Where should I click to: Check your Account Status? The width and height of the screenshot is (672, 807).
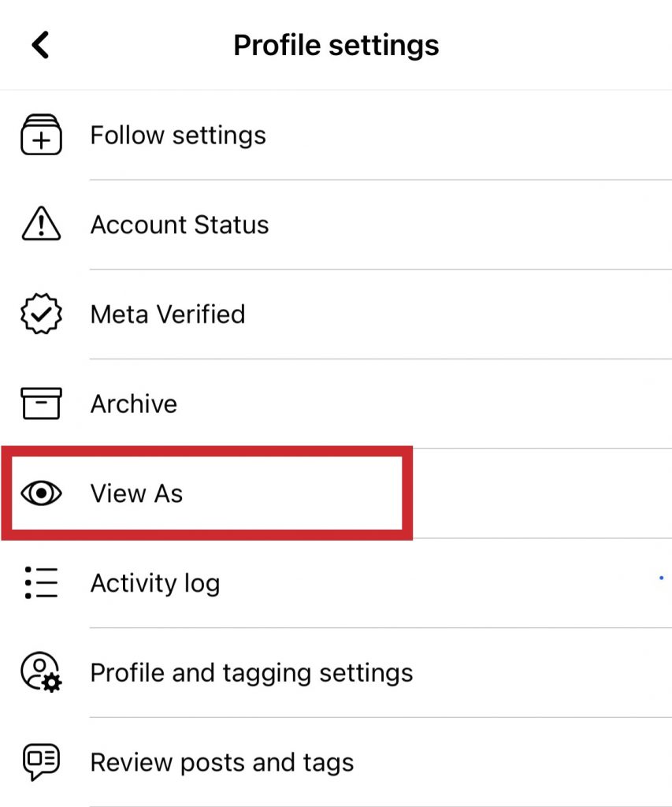[x=179, y=225]
